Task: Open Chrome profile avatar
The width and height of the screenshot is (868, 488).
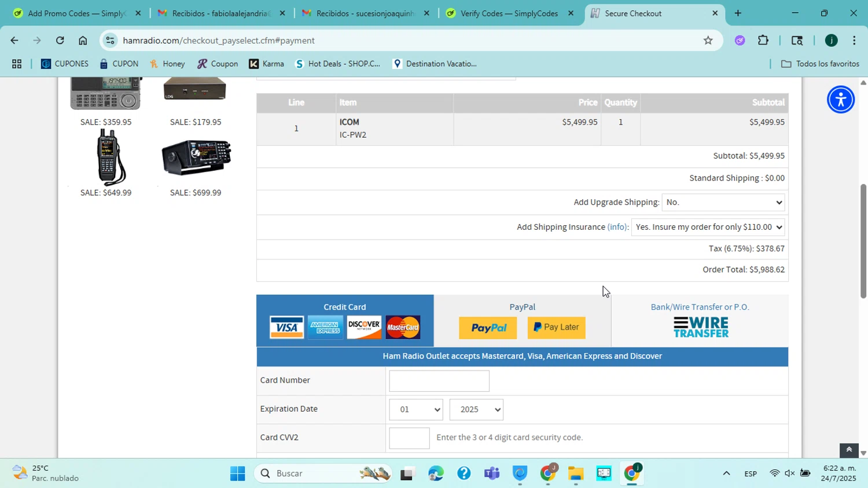Action: pos(831,41)
